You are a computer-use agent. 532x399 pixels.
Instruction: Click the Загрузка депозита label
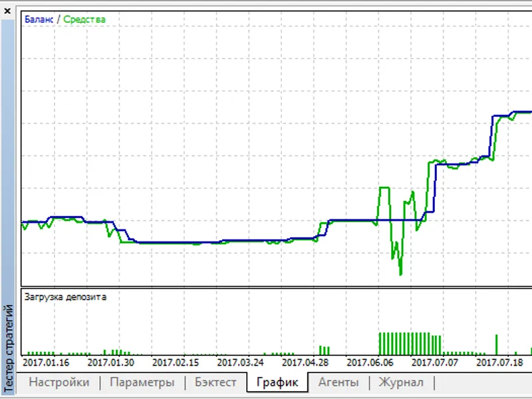pyautogui.click(x=65, y=297)
